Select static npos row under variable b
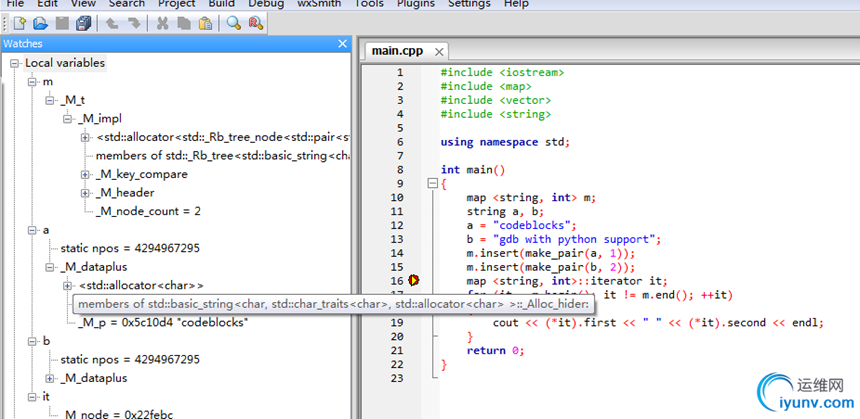The image size is (860, 419). click(130, 360)
